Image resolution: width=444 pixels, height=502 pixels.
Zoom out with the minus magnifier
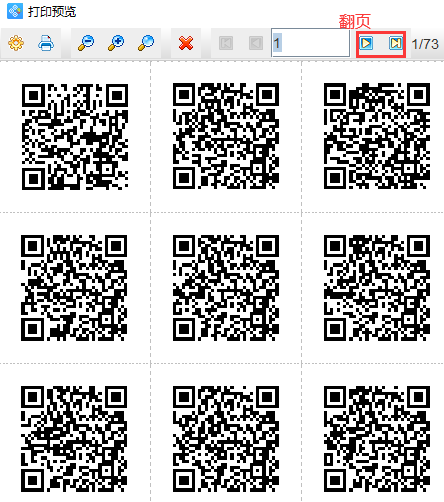[86, 43]
